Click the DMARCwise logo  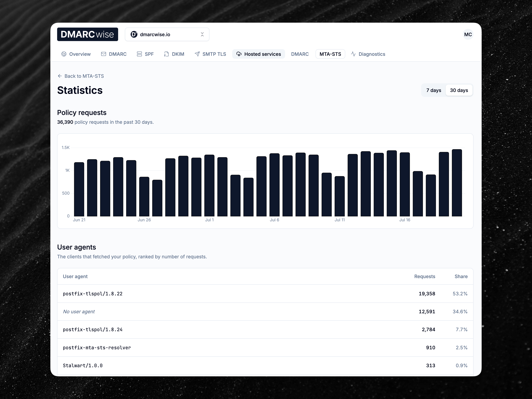[88, 34]
